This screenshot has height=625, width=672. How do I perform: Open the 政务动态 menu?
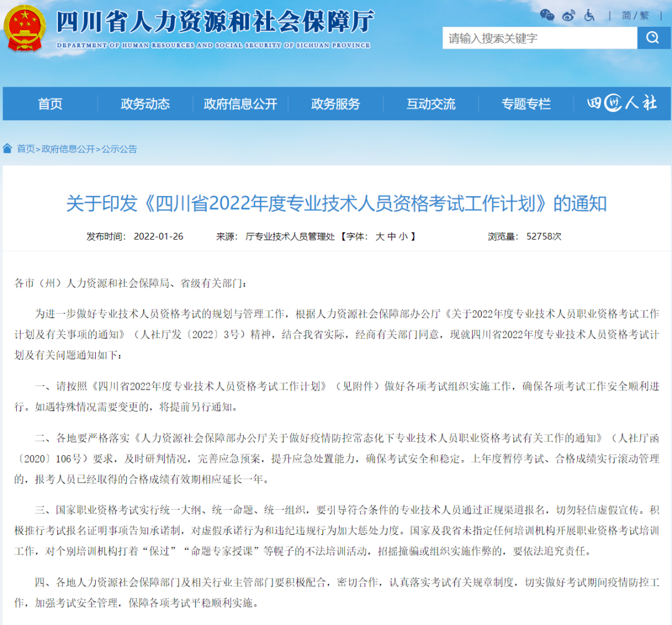[147, 104]
